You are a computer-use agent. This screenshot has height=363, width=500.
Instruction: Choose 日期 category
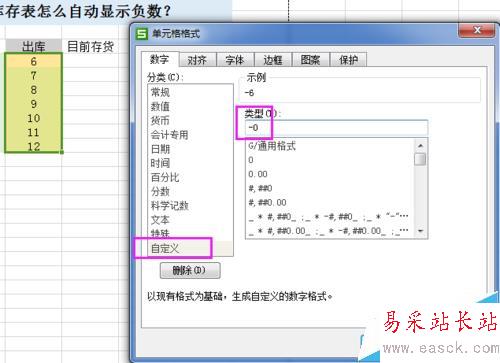click(190, 149)
